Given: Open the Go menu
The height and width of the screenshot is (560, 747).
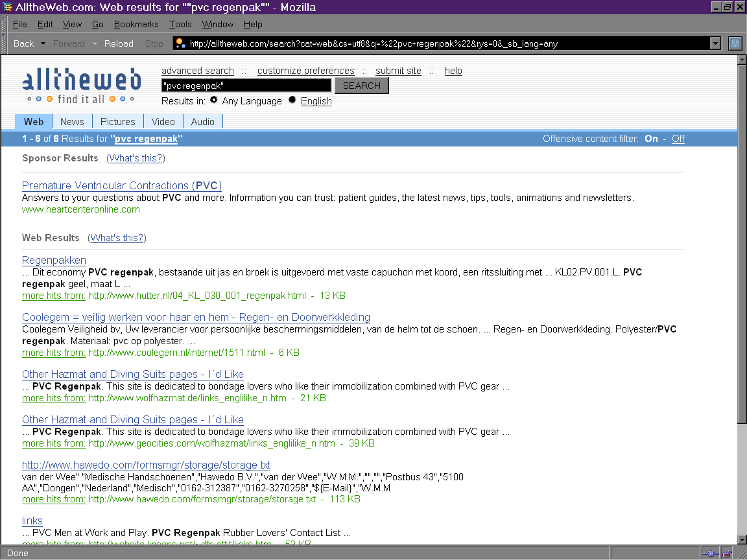Looking at the screenshot, I should [98, 24].
